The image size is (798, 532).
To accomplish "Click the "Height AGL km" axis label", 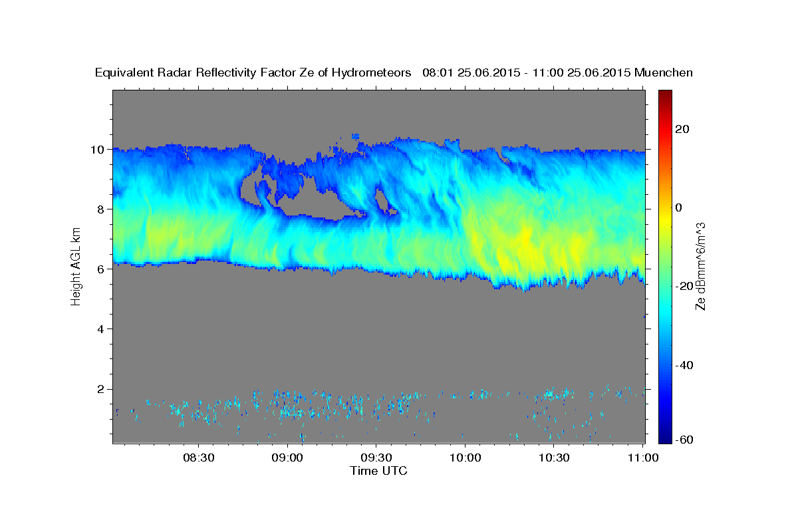I will point(76,266).
